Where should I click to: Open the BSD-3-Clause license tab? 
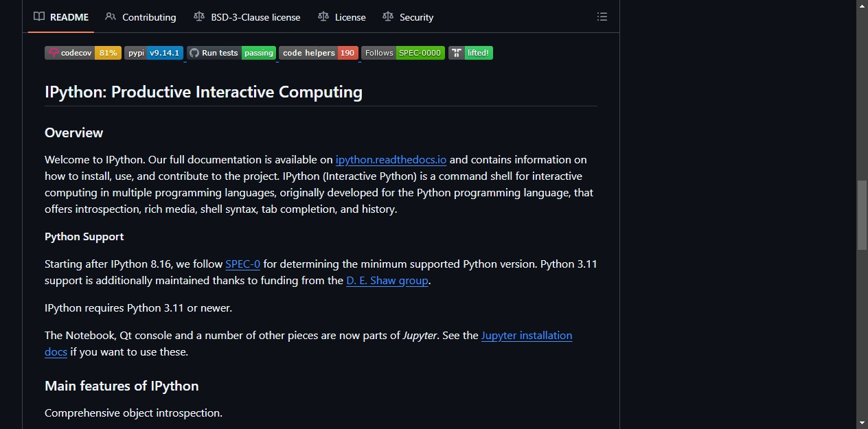click(247, 17)
